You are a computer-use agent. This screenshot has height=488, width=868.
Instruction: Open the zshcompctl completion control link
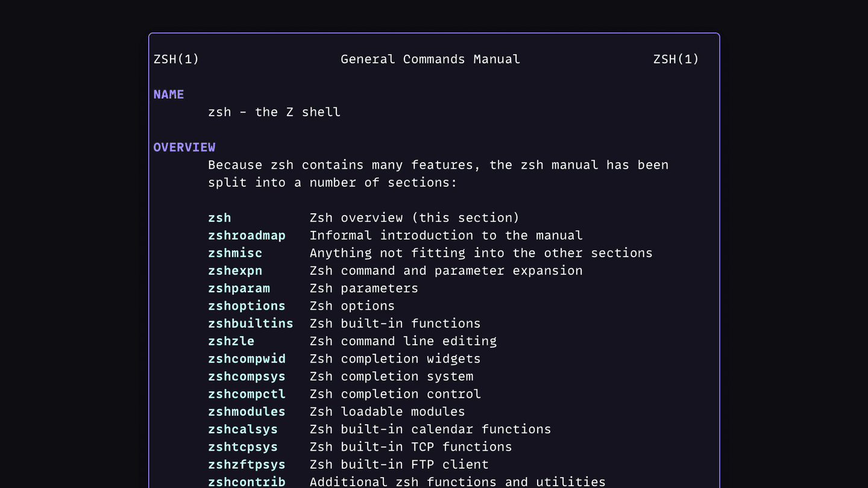(247, 393)
